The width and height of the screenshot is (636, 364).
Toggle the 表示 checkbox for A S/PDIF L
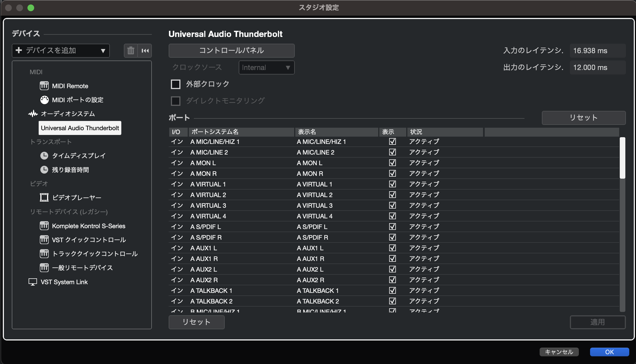393,227
